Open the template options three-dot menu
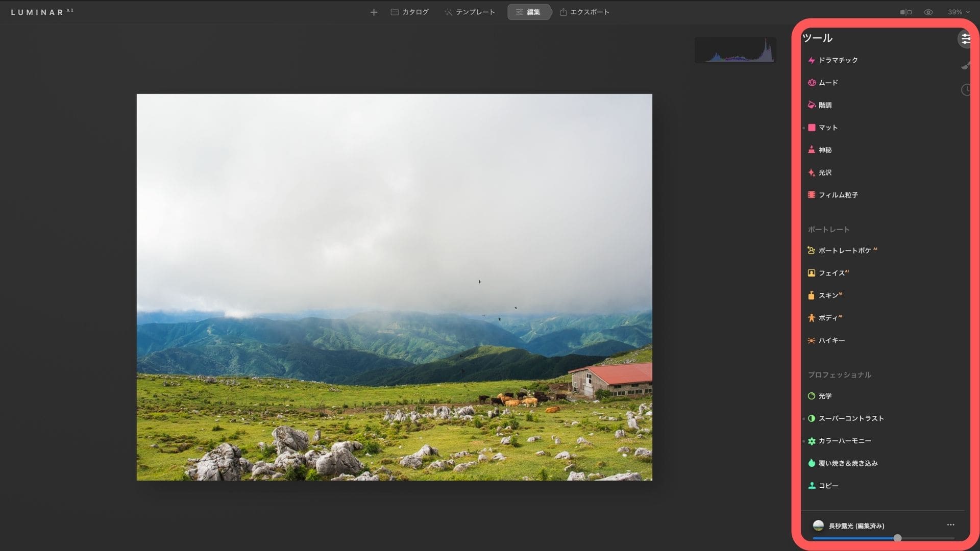 [950, 525]
